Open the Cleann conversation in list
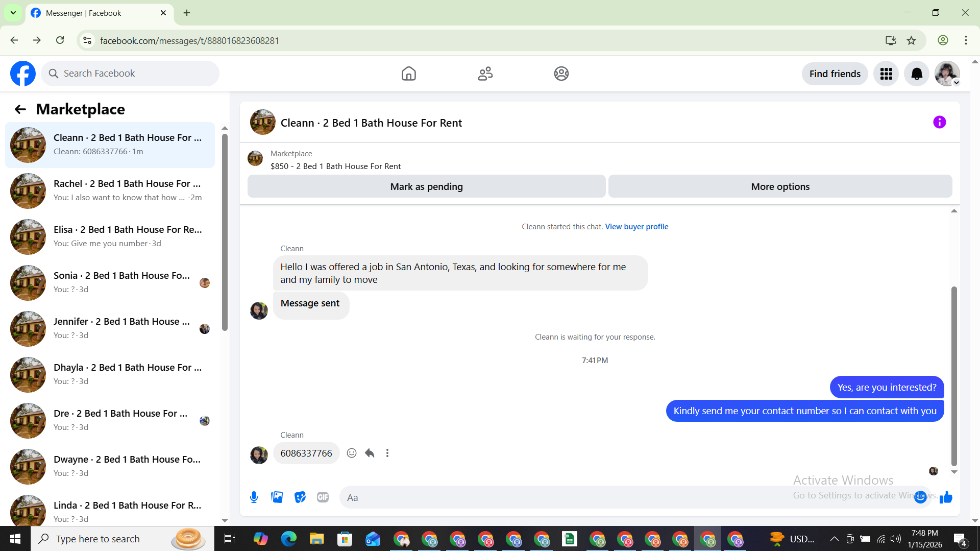This screenshot has height=551, width=980. click(110, 145)
